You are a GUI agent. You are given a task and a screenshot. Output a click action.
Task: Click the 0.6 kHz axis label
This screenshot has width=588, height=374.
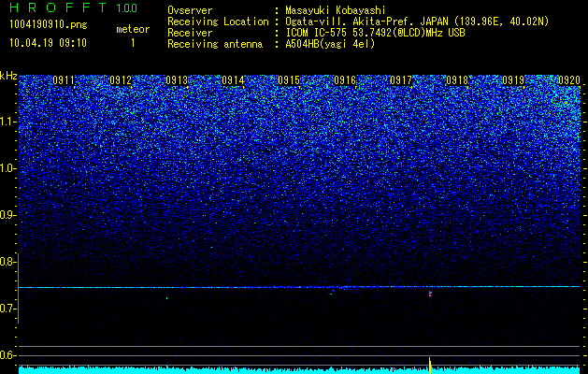point(8,355)
